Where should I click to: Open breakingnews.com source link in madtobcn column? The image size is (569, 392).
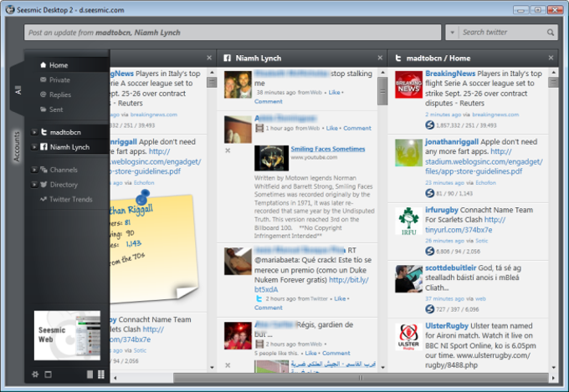pos(495,115)
